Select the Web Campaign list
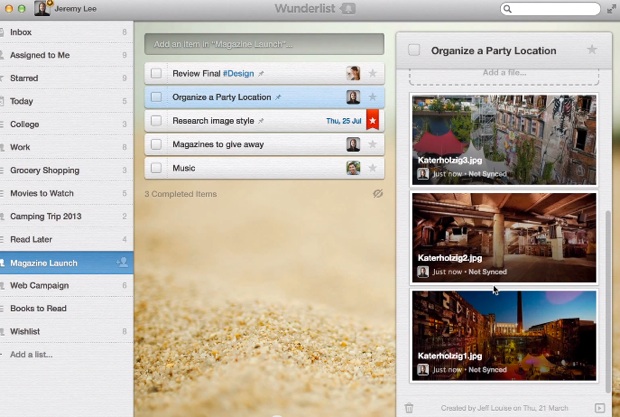Viewport: 620px width, 417px height. (x=66, y=285)
